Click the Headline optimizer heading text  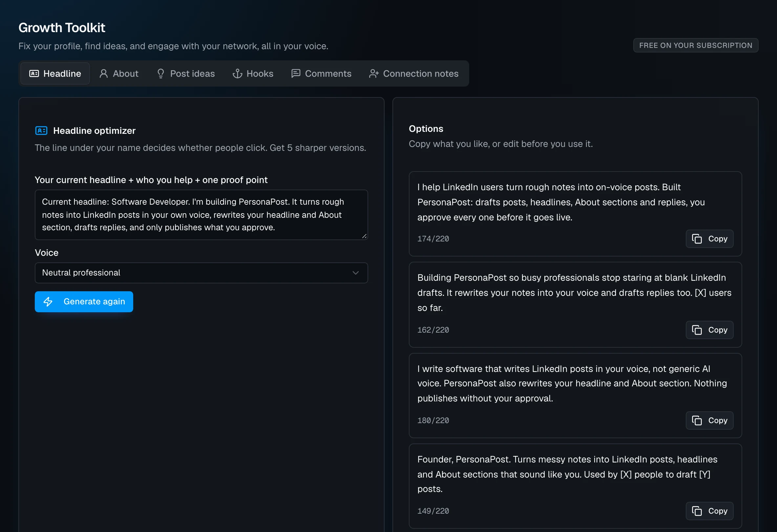[94, 131]
